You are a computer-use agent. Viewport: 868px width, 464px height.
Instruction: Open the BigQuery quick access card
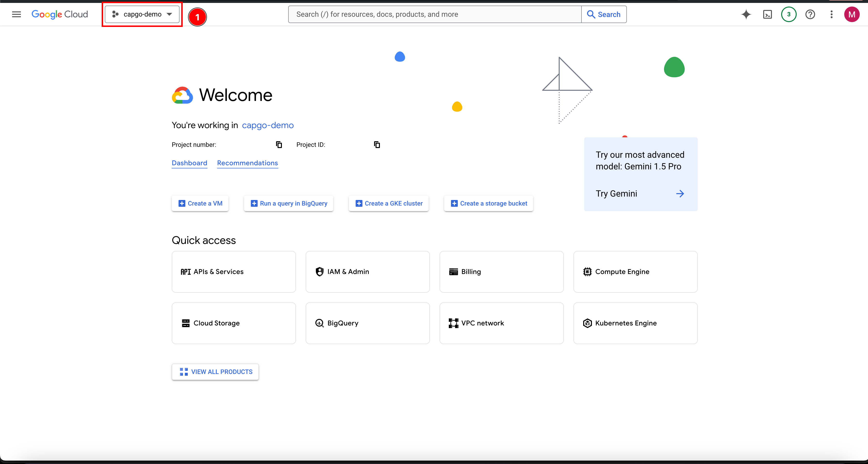(367, 323)
